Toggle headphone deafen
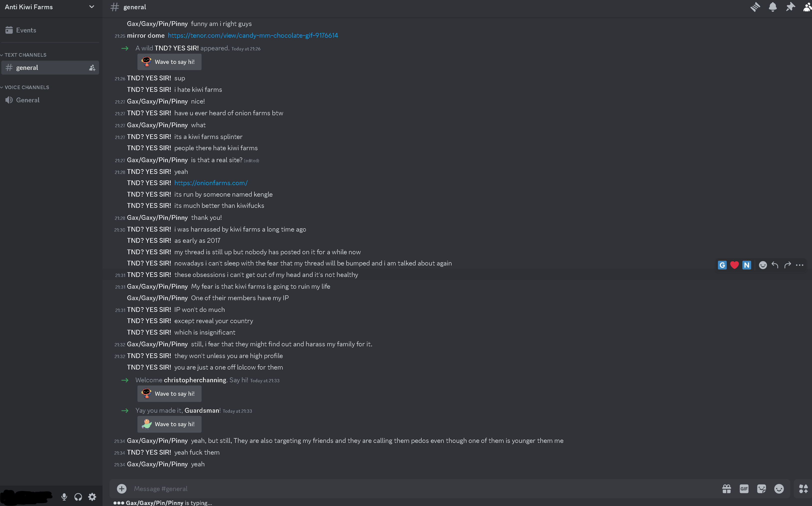This screenshot has height=506, width=812. (78, 497)
